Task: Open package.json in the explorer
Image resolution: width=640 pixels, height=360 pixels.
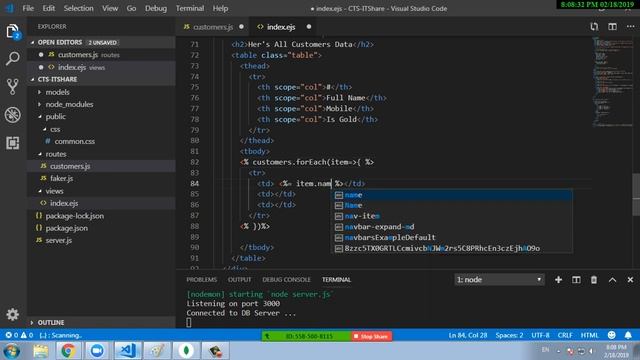Action: click(102, 228)
